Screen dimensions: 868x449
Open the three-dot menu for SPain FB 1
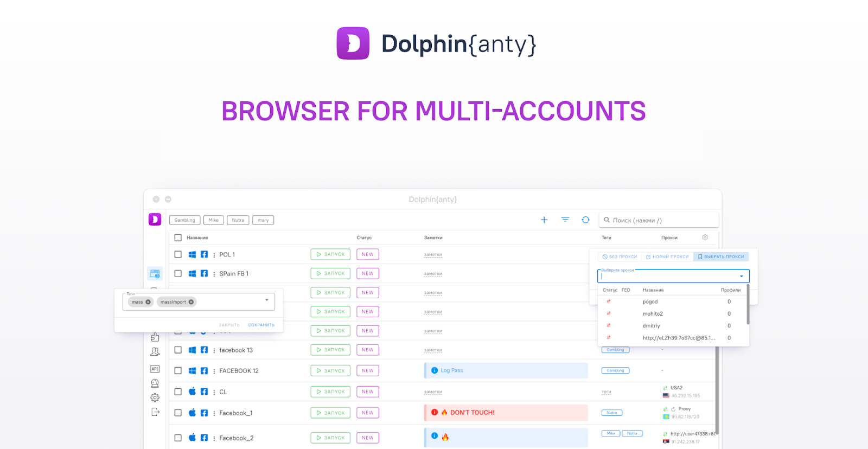(x=214, y=274)
